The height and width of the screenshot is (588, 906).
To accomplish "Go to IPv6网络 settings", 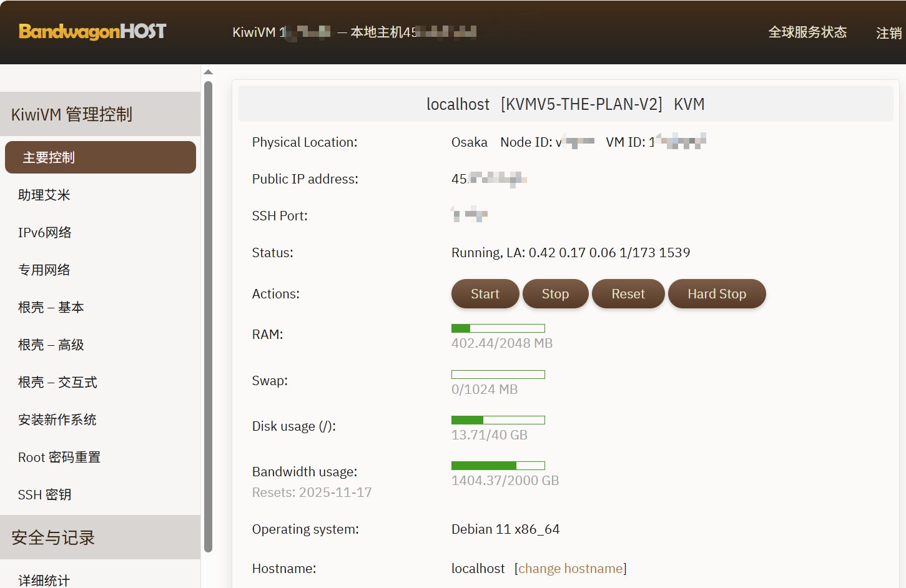I will [x=45, y=232].
